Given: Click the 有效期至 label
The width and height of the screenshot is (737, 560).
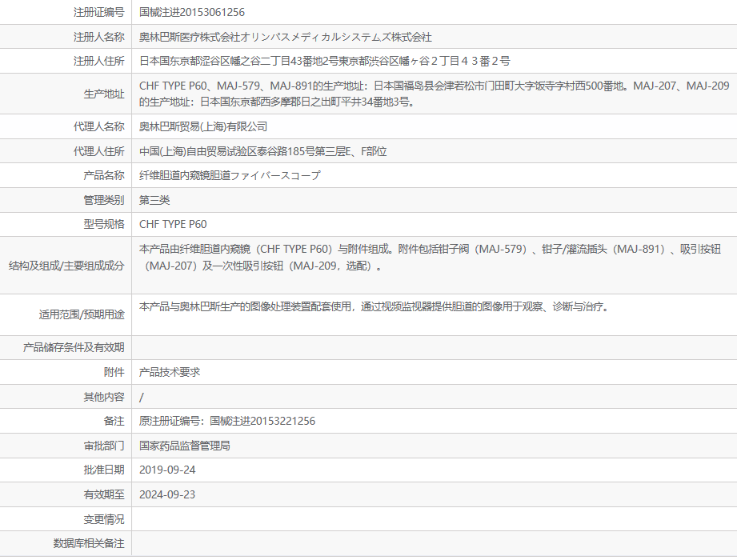Looking at the screenshot, I should [104, 494].
